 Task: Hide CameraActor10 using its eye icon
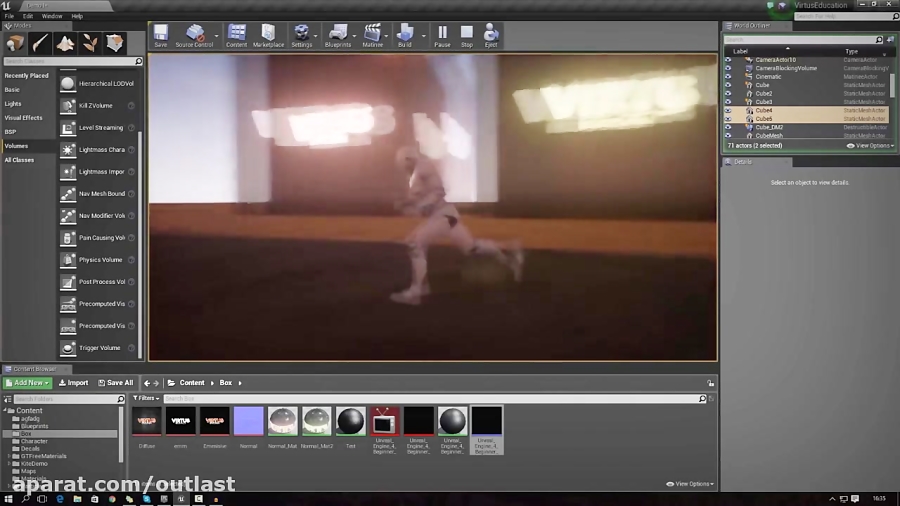728,60
